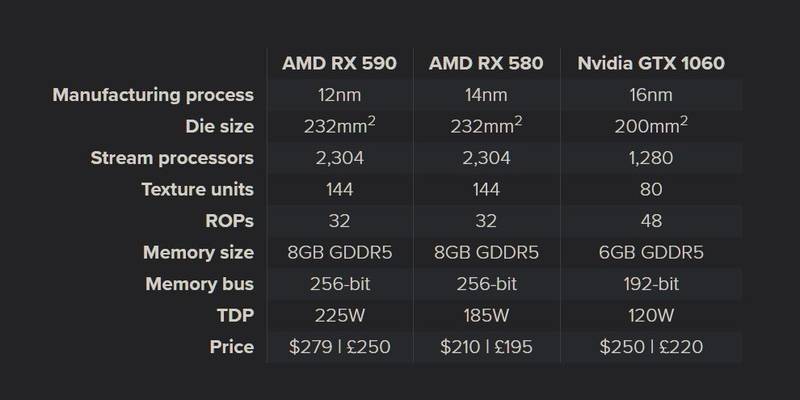The height and width of the screenshot is (400, 800).
Task: Click the $210 | £195 price cell
Action: pyautogui.click(x=486, y=347)
